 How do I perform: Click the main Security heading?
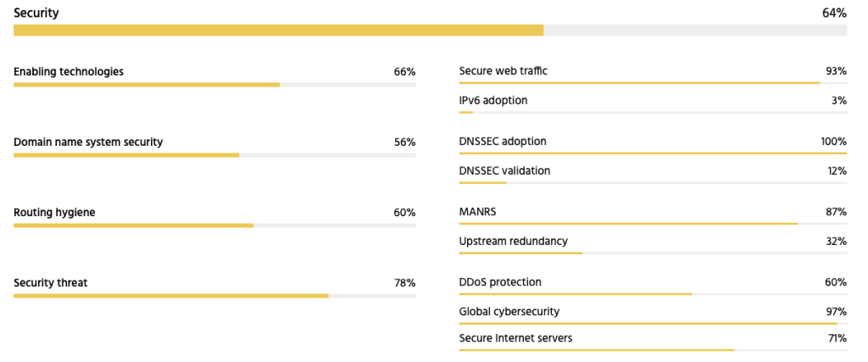(36, 13)
